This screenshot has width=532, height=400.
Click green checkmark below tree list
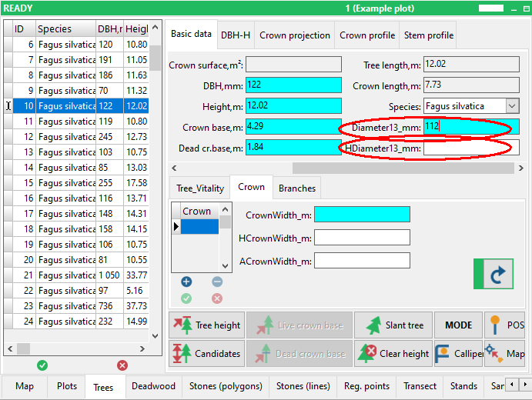pos(42,365)
